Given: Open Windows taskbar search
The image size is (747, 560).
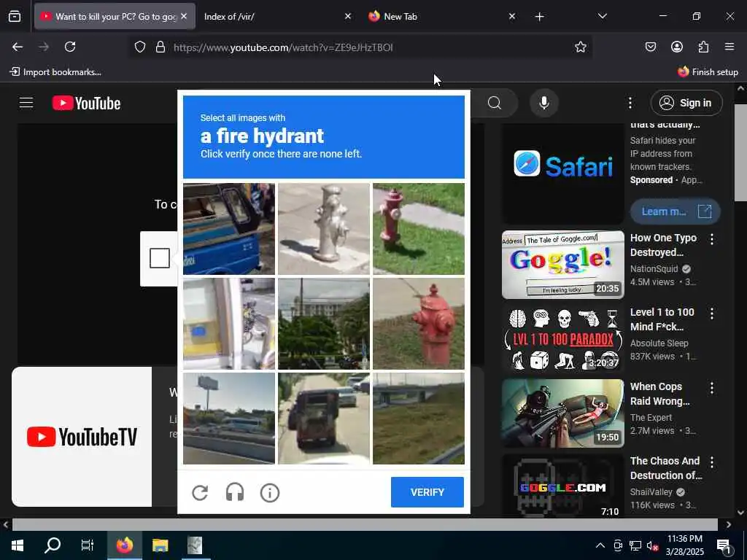Looking at the screenshot, I should [x=53, y=545].
